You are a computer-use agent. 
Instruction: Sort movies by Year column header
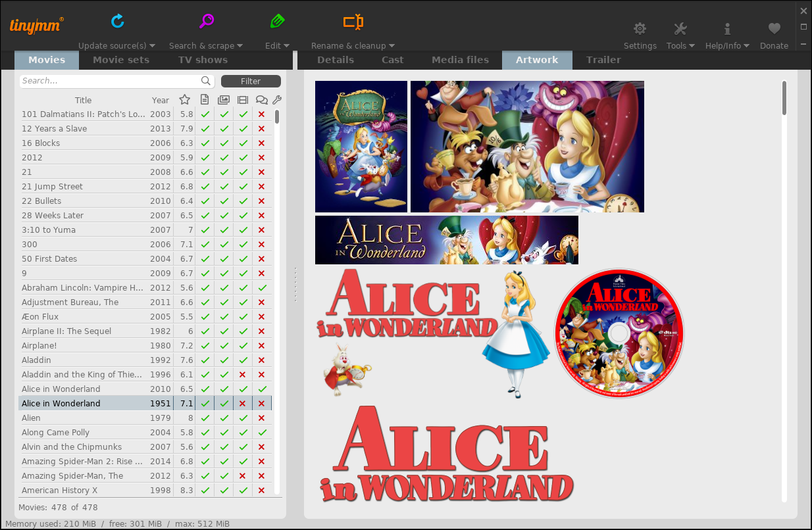pyautogui.click(x=161, y=101)
